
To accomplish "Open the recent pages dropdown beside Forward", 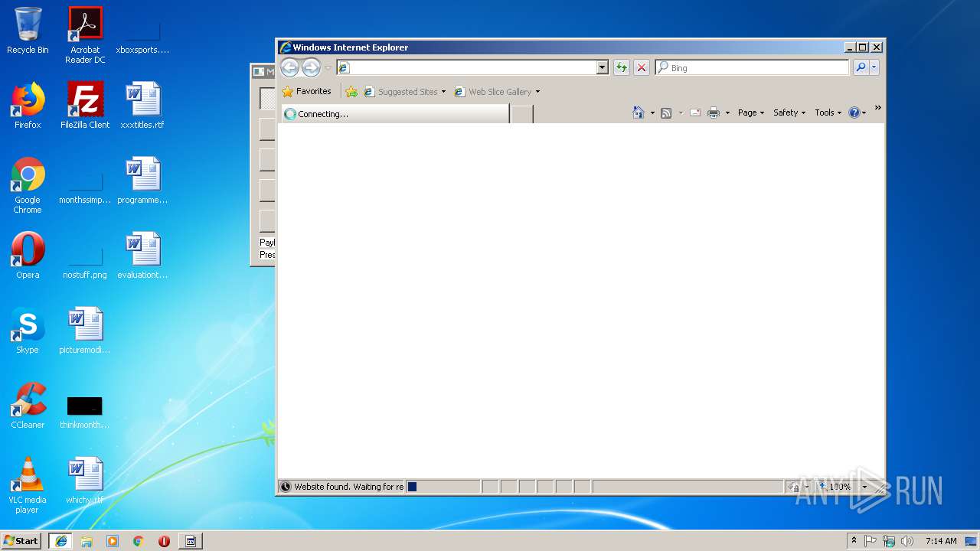I will point(328,68).
